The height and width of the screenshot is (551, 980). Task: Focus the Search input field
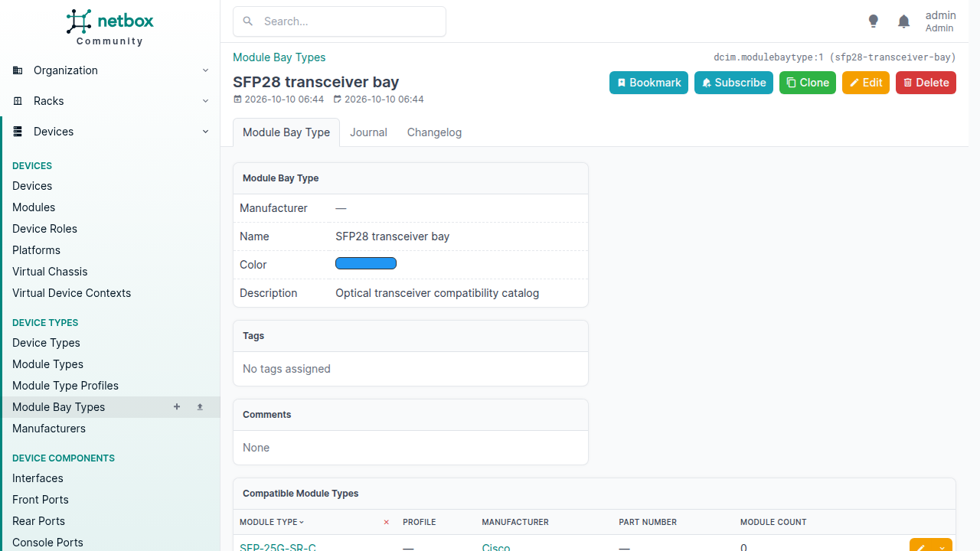[339, 21]
